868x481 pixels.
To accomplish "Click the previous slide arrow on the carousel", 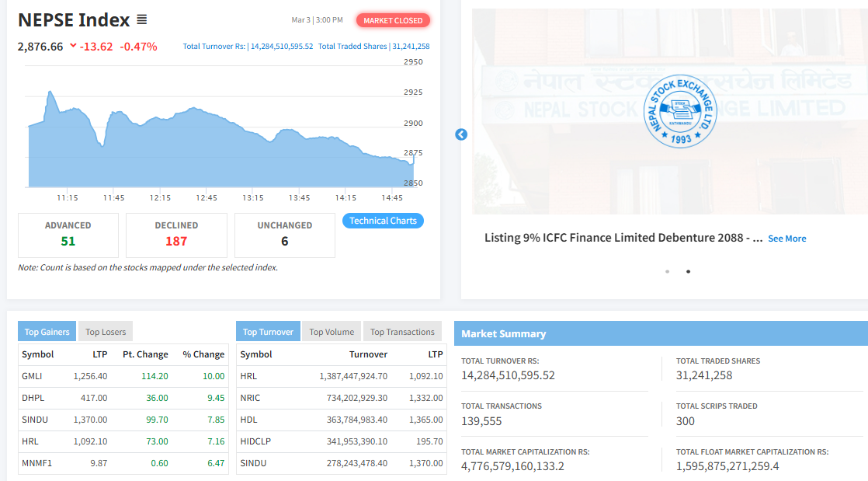I will [x=461, y=134].
